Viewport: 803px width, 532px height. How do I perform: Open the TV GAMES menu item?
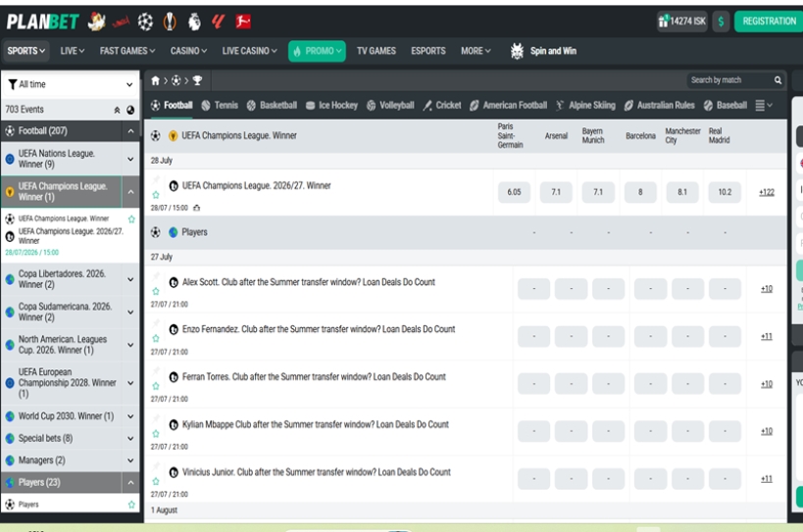click(x=376, y=51)
